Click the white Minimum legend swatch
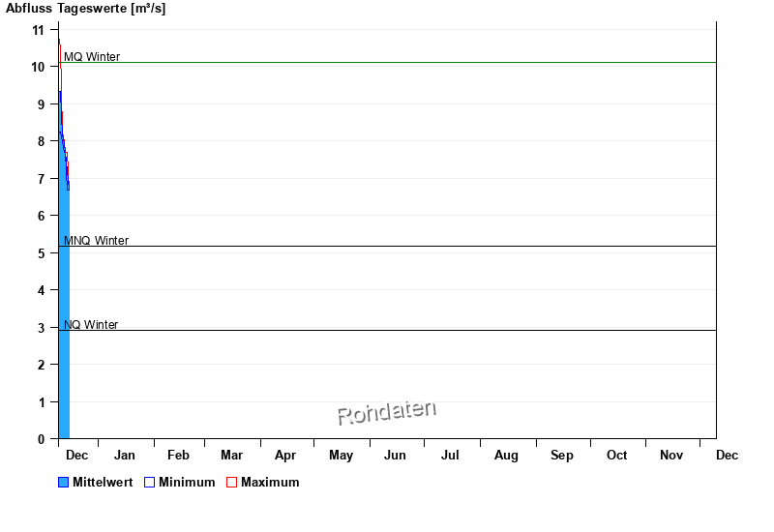The height and width of the screenshot is (532, 774). pos(149,483)
